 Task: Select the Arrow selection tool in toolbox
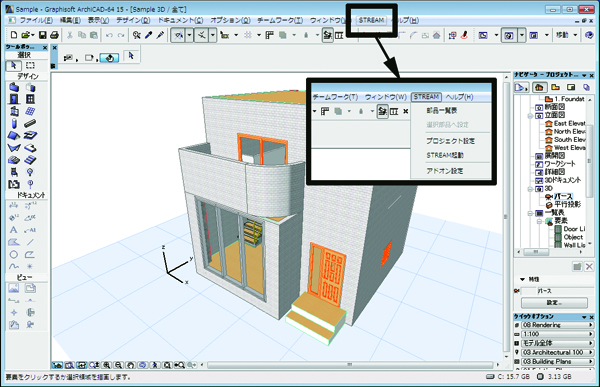(13, 65)
